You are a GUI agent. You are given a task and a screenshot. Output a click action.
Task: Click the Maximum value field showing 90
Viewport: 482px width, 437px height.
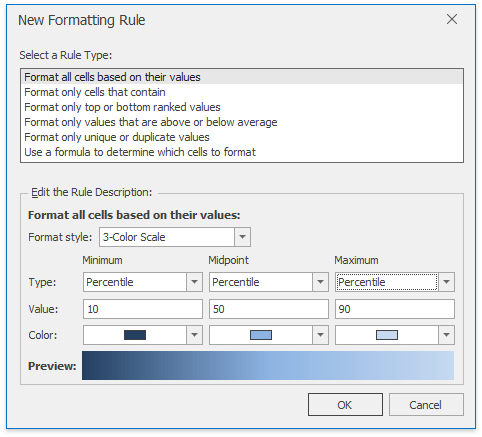(395, 309)
